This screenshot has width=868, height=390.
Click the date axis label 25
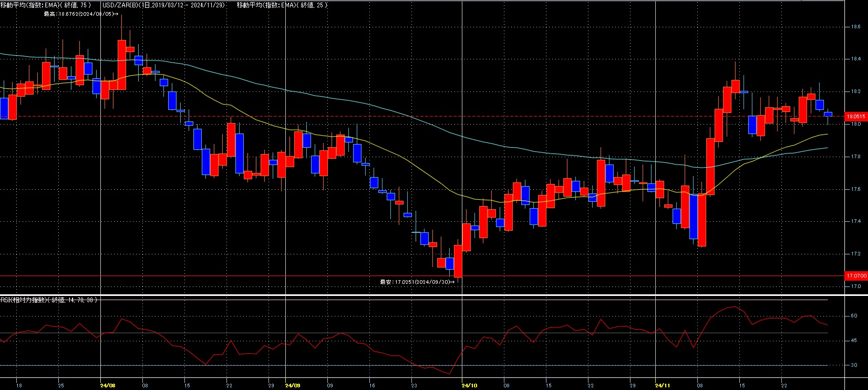tap(61, 385)
